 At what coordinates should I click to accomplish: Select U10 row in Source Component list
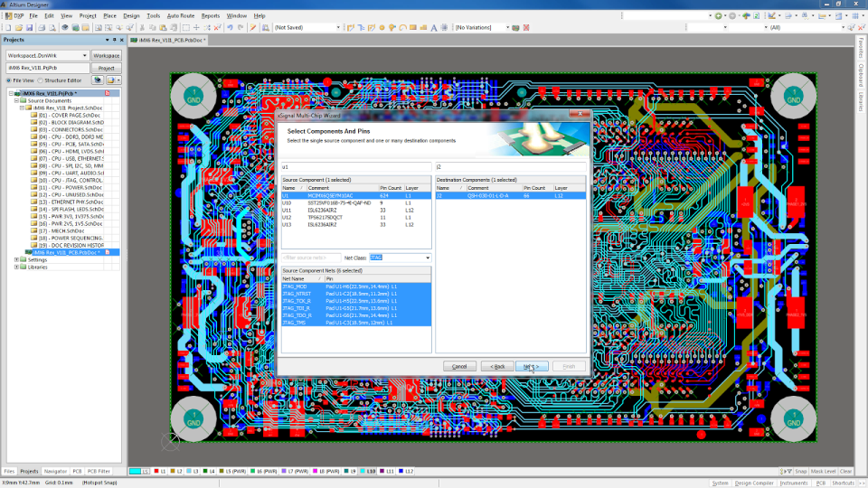(x=356, y=203)
